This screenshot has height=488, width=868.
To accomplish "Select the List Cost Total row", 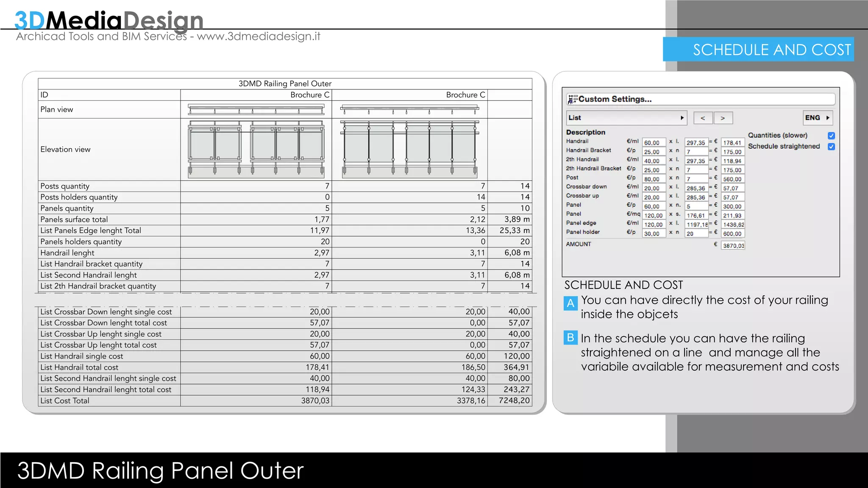I will pyautogui.click(x=285, y=401).
